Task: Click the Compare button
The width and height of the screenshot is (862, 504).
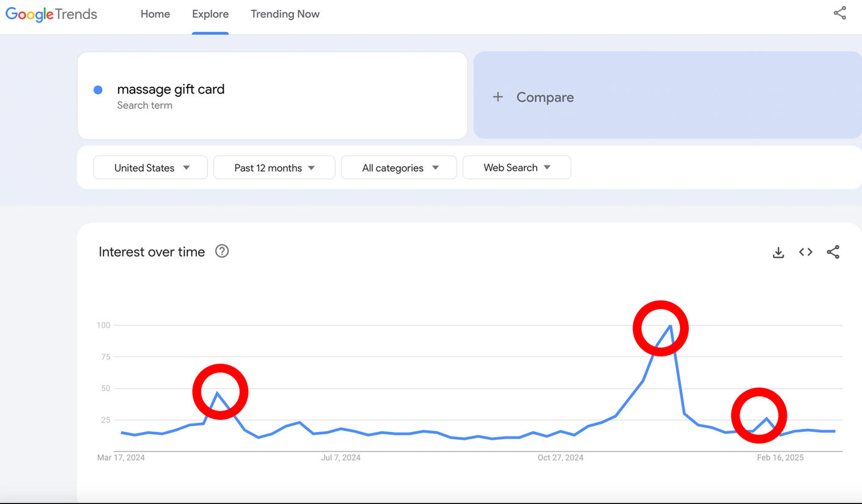Action: click(545, 97)
